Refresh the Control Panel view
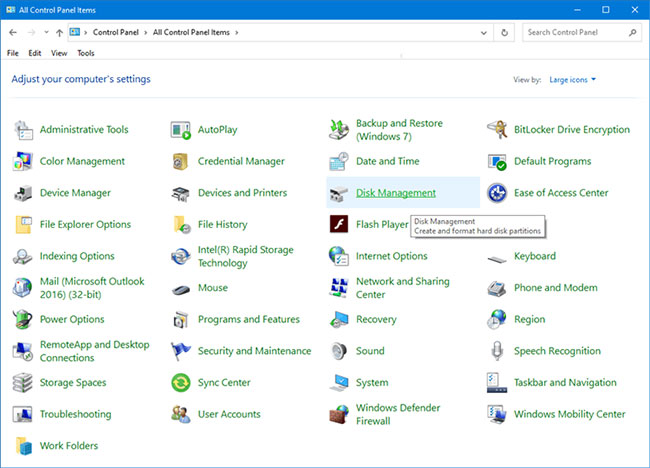Image resolution: width=650 pixels, height=468 pixels. [x=504, y=32]
